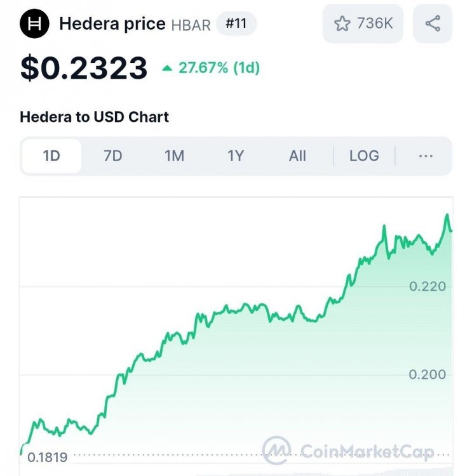Click the CoinMarketCap watermark logo
This screenshot has height=476, width=472.
pyautogui.click(x=277, y=451)
